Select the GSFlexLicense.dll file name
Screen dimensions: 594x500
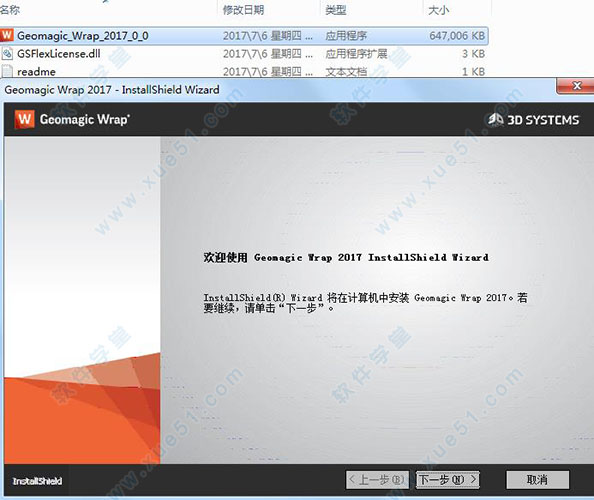pos(59,53)
